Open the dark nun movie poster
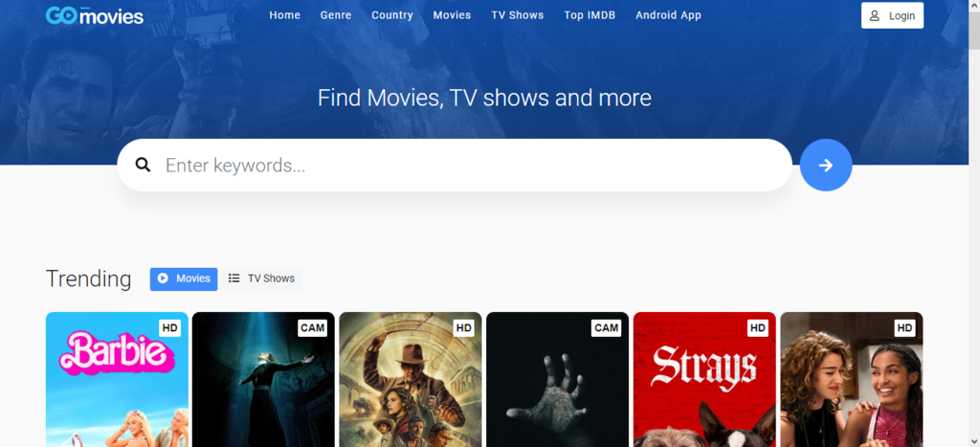Image resolution: width=980 pixels, height=447 pixels. [x=263, y=379]
